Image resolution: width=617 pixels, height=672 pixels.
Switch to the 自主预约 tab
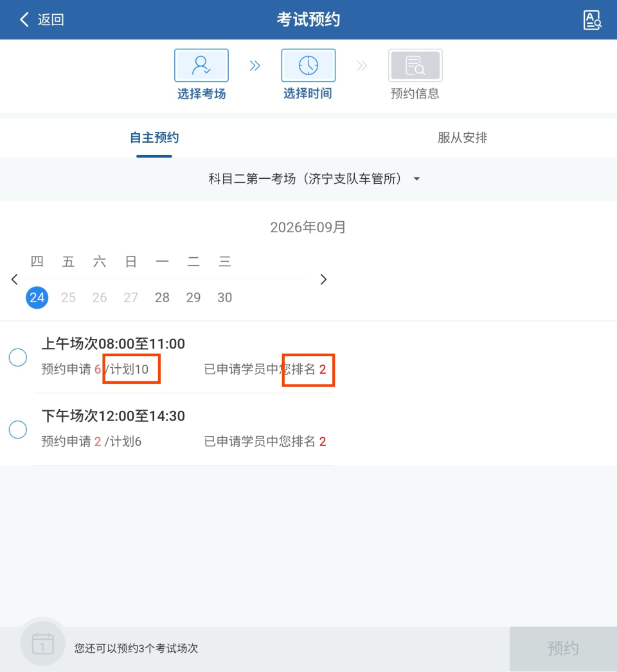pyautogui.click(x=154, y=138)
